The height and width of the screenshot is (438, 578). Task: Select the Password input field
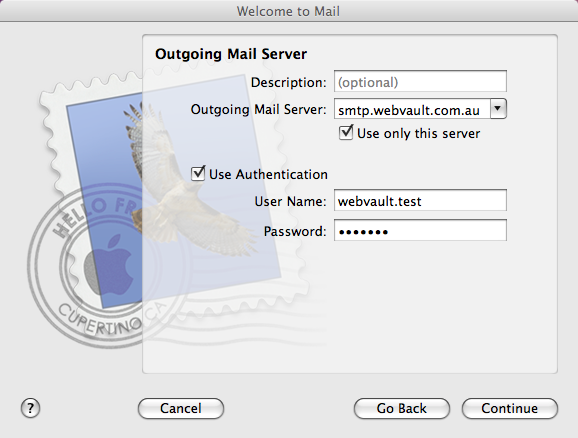[420, 230]
